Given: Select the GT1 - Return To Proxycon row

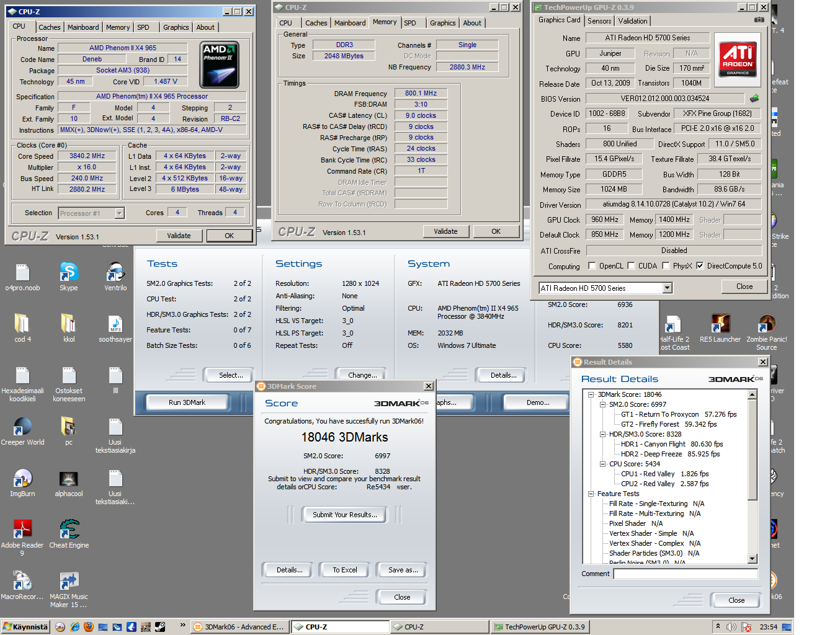Looking at the screenshot, I should tap(679, 414).
